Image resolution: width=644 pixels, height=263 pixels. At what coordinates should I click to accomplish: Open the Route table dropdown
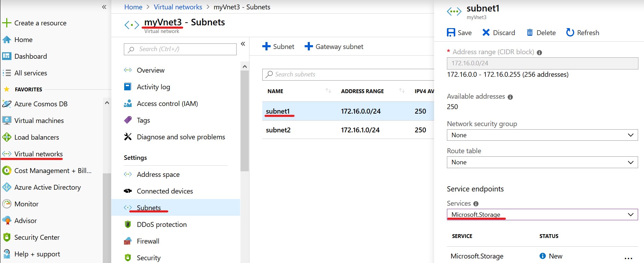tap(542, 162)
